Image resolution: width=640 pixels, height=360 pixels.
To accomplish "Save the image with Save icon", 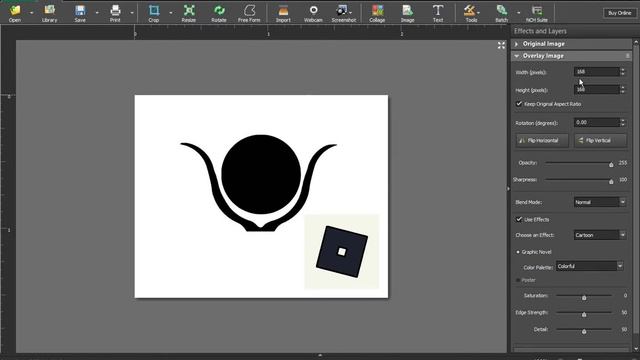I will pyautogui.click(x=80, y=13).
